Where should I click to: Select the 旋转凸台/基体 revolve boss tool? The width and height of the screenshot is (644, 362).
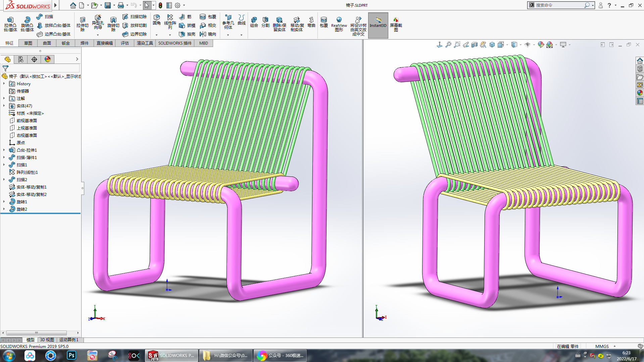(27, 24)
